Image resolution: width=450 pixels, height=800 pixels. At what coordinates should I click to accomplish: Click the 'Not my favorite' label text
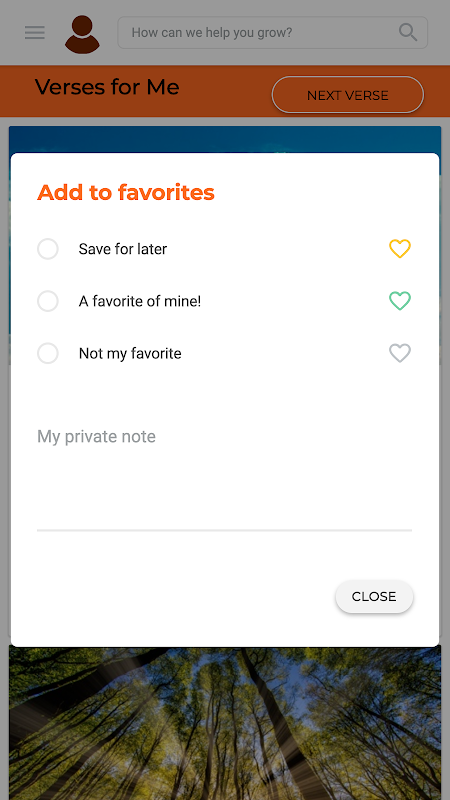(x=130, y=353)
